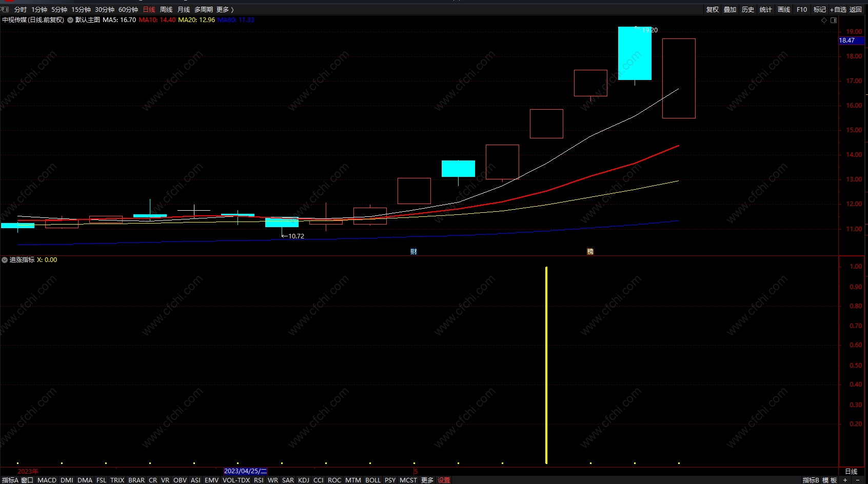Select the 月线 monthly period tab
The image size is (868, 484).
[184, 10]
